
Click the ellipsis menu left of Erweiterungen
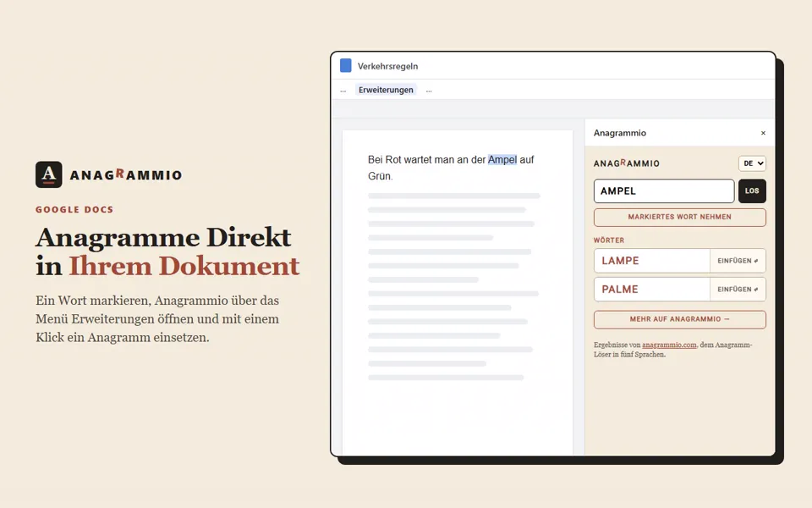click(343, 91)
